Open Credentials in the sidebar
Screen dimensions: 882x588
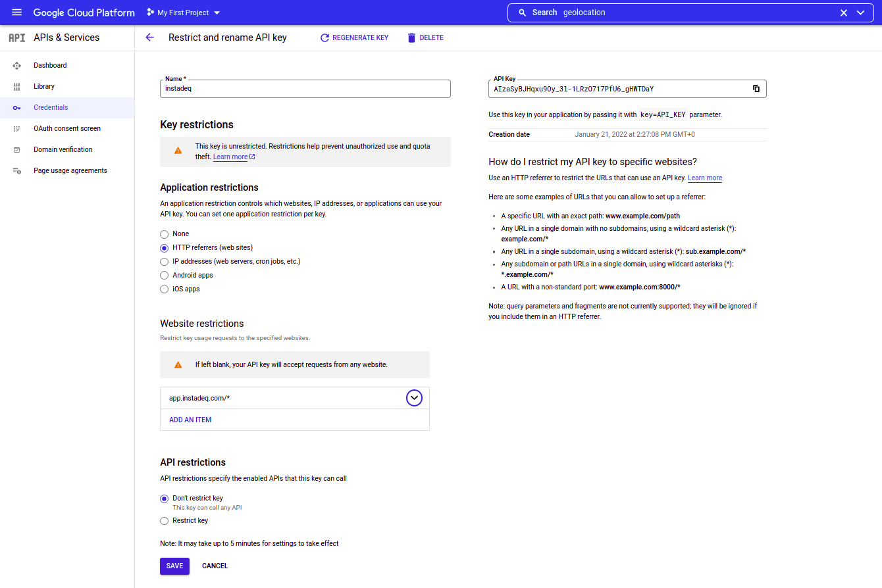67,107
